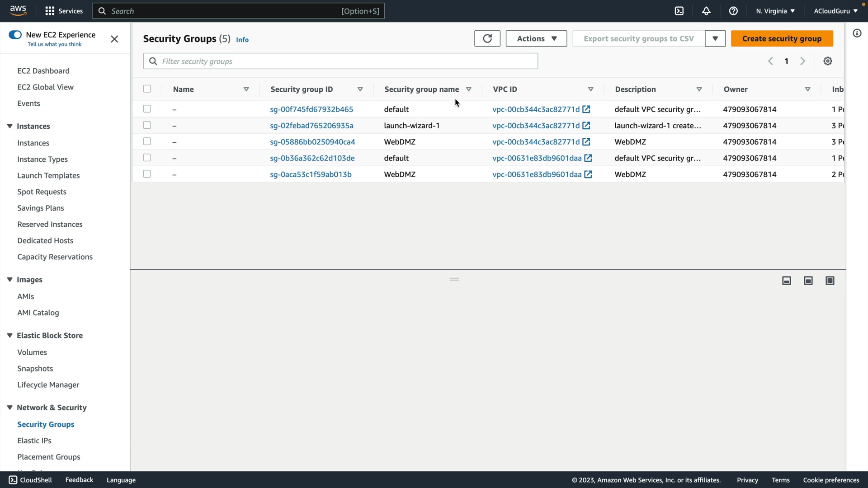The height and width of the screenshot is (488, 868).
Task: Go to Launch Templates in sidebar
Action: (x=48, y=175)
